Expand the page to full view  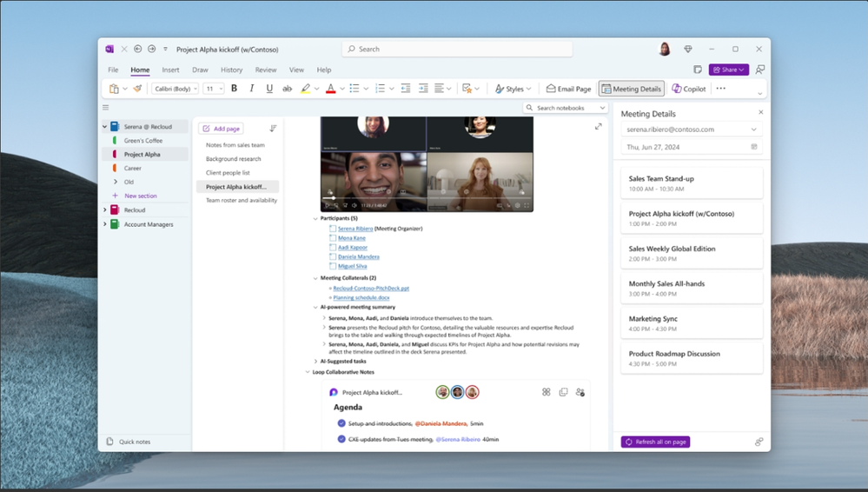[x=599, y=126]
